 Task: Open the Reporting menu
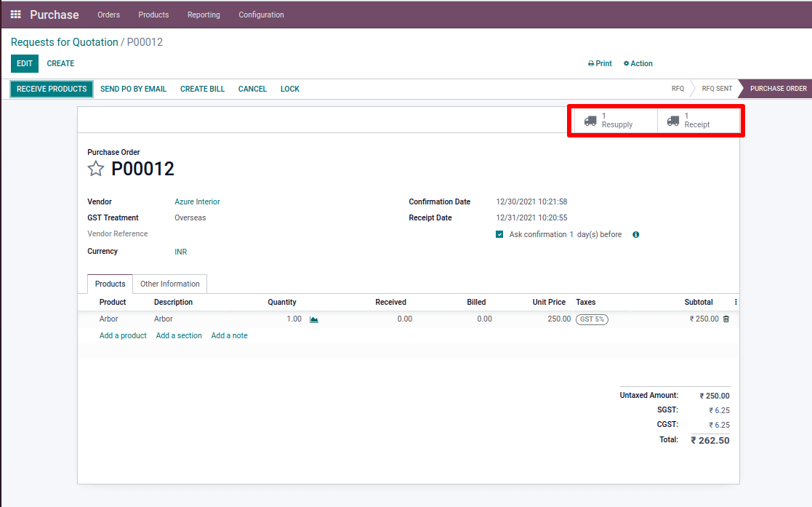[x=204, y=15]
